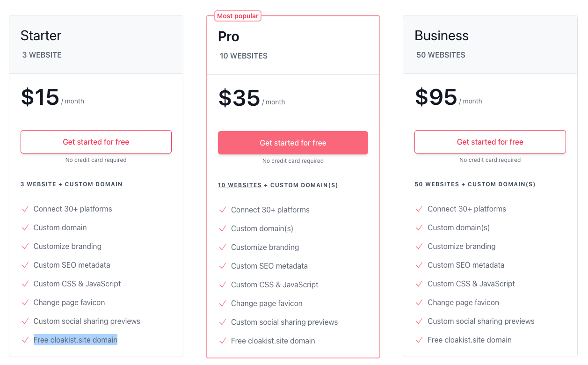Click the checkmark beside Starter's Connect 30+ platforms
Image resolution: width=588 pixels, height=365 pixels.
tap(25, 209)
